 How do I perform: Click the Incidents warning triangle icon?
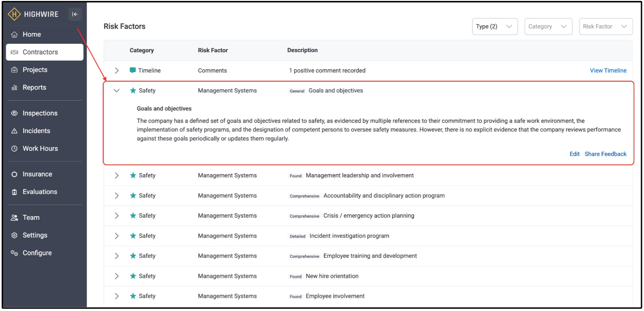pos(14,131)
